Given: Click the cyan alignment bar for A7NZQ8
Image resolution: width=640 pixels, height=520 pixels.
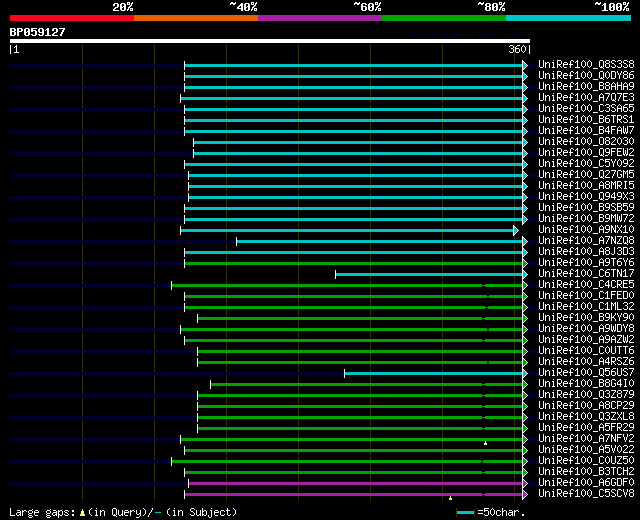Looking at the screenshot, I should 382,241.
